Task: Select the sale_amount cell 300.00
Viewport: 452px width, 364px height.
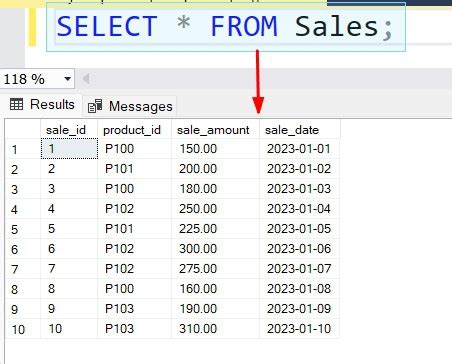Action: coord(215,249)
